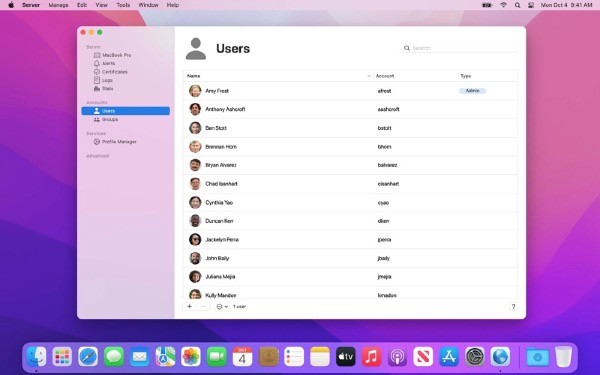600x375 pixels.
Task: Select Groups under Accounts
Action: tap(106, 119)
